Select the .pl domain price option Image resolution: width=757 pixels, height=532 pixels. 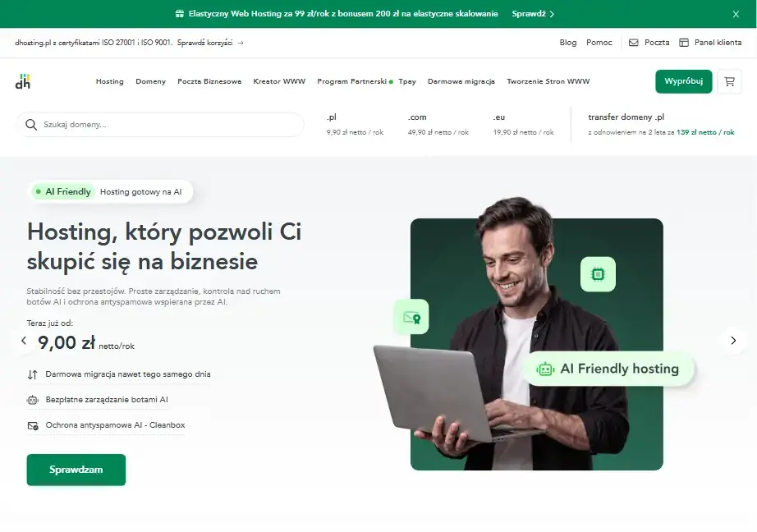coord(355,125)
